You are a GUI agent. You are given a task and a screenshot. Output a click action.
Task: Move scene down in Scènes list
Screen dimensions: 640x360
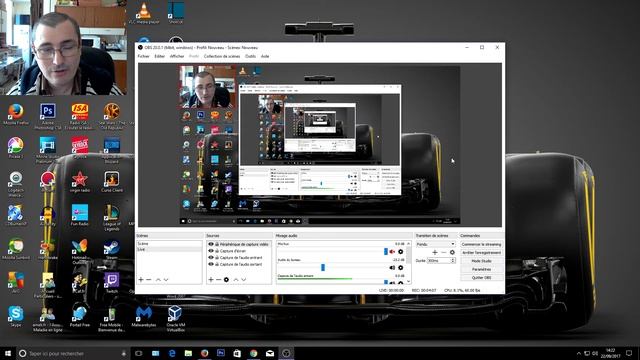(x=166, y=280)
